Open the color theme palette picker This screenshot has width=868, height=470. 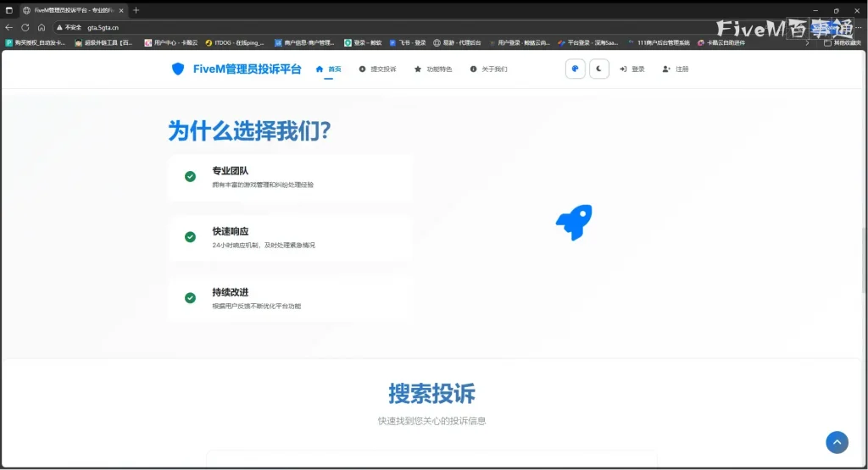pyautogui.click(x=575, y=69)
